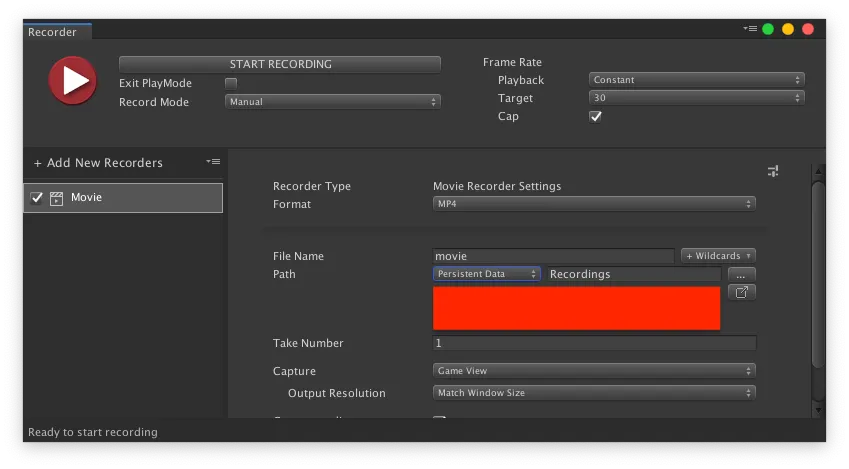The width and height of the screenshot is (849, 469).
Task: Click the big red record play icon
Action: (x=73, y=81)
